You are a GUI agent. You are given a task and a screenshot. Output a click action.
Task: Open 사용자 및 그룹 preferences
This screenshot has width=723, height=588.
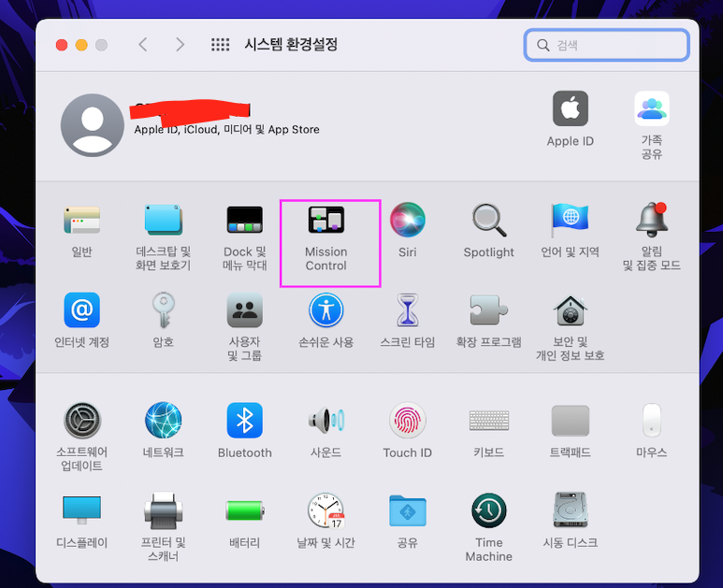coord(244,309)
